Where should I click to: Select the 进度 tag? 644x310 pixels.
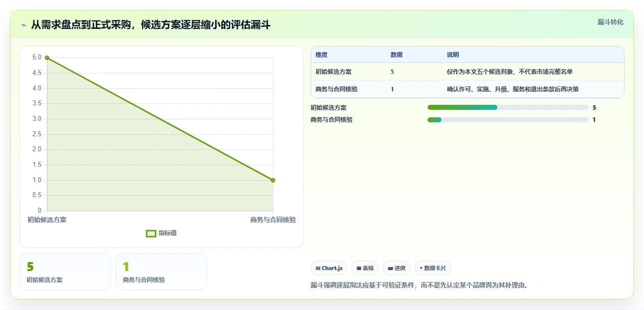[397, 268]
